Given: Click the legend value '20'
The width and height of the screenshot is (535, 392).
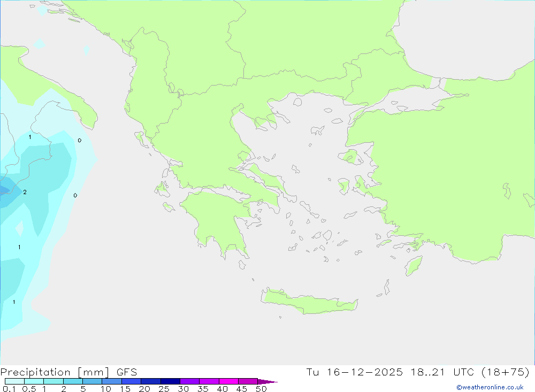Looking at the screenshot, I should pos(144,389).
